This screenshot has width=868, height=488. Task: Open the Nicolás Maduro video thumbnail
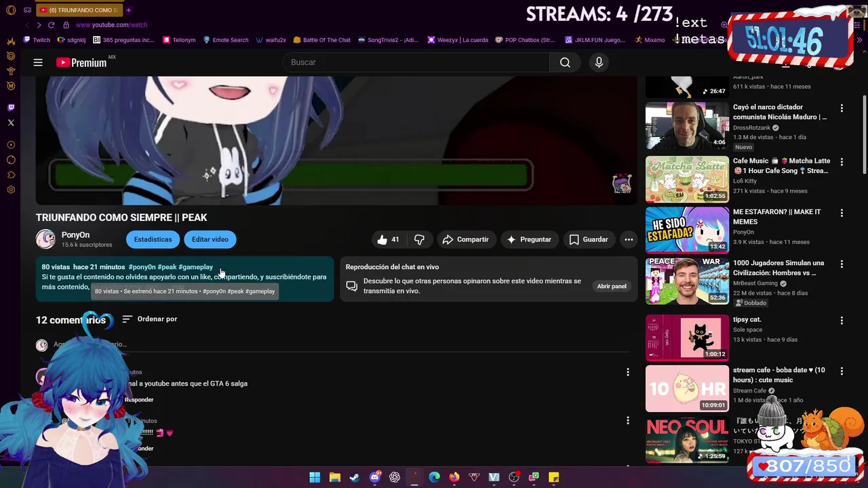point(687,125)
